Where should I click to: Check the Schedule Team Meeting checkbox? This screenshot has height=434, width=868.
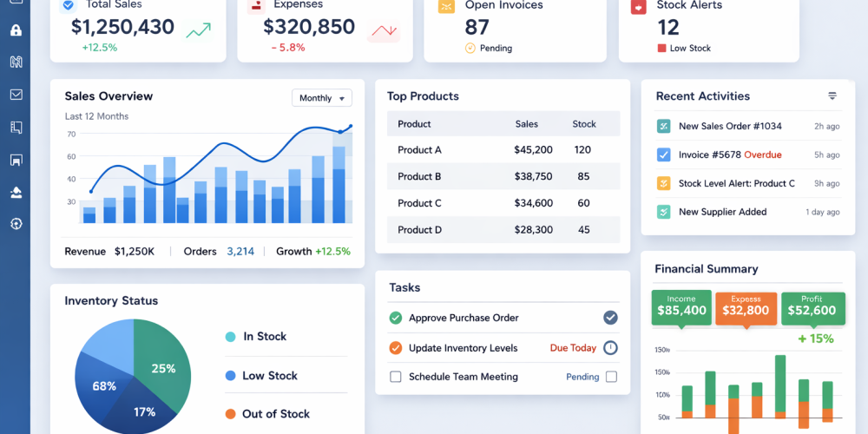click(396, 377)
